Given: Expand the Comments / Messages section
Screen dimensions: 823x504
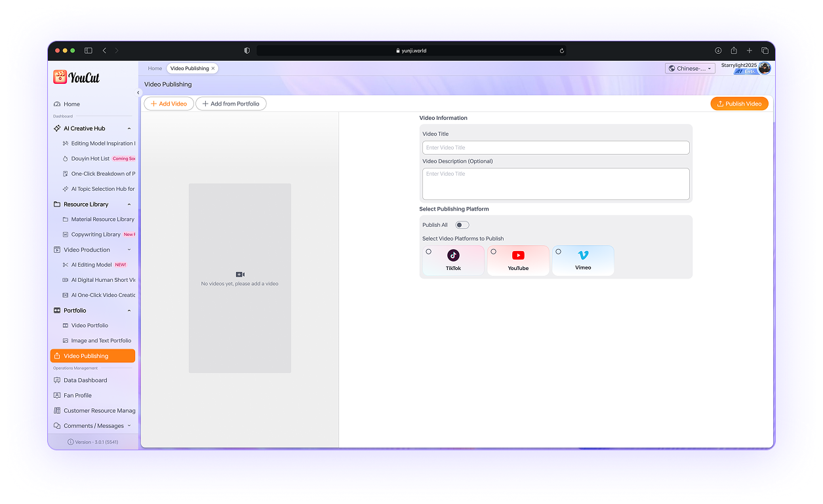Looking at the screenshot, I should pyautogui.click(x=129, y=426).
